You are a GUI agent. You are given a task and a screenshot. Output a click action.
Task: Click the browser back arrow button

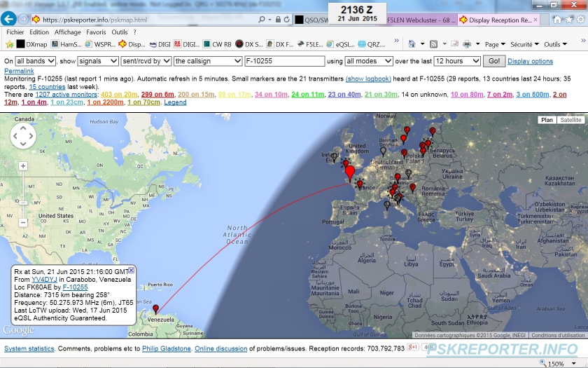coord(9,20)
